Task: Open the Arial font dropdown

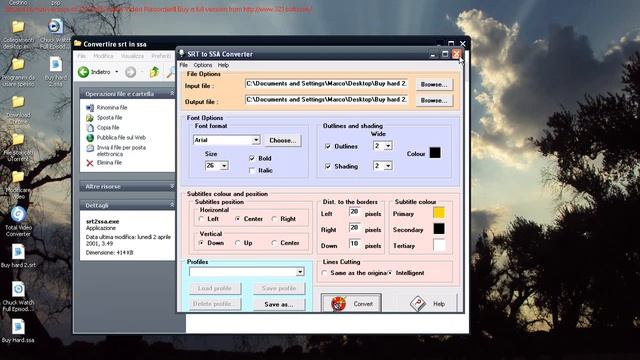Action: point(256,140)
